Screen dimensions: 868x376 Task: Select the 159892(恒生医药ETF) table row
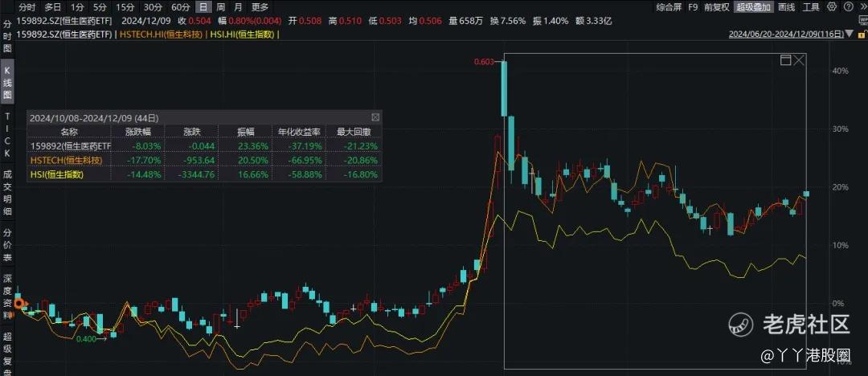click(x=204, y=146)
